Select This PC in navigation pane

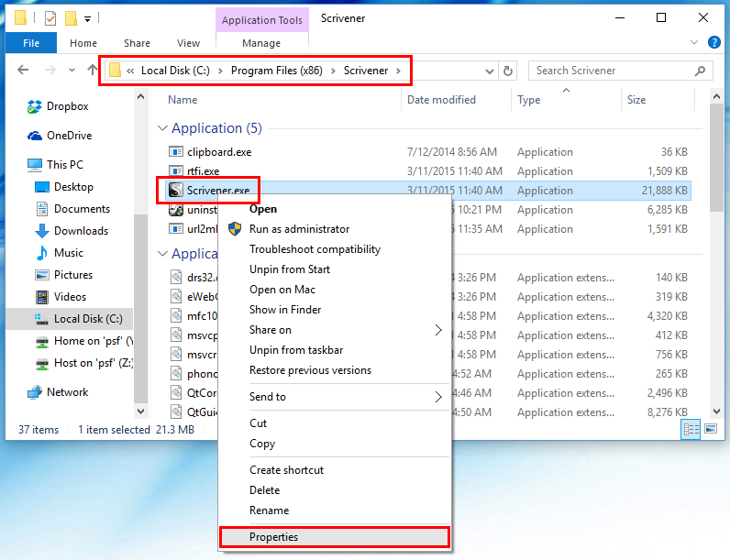55,165
